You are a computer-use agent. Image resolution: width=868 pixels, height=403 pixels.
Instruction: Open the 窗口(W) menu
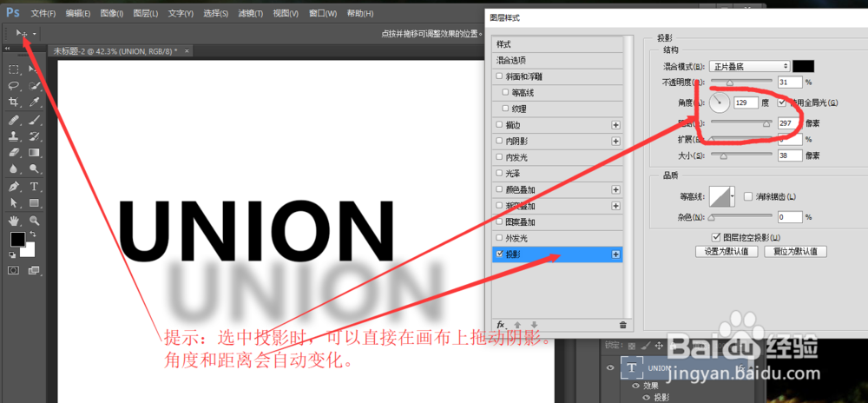(323, 13)
